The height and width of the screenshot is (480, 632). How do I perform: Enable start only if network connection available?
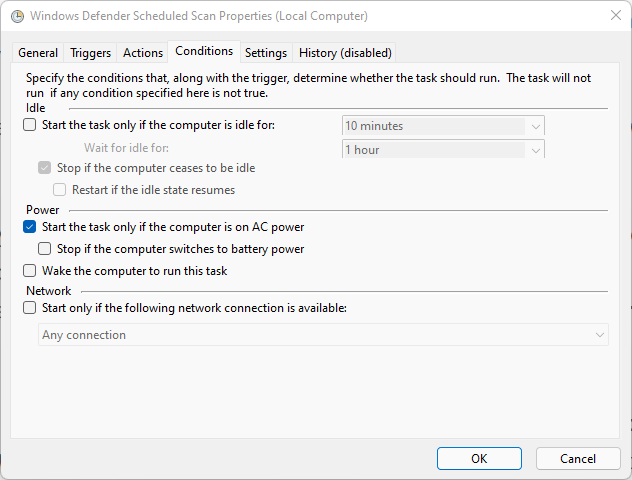[x=29, y=308]
